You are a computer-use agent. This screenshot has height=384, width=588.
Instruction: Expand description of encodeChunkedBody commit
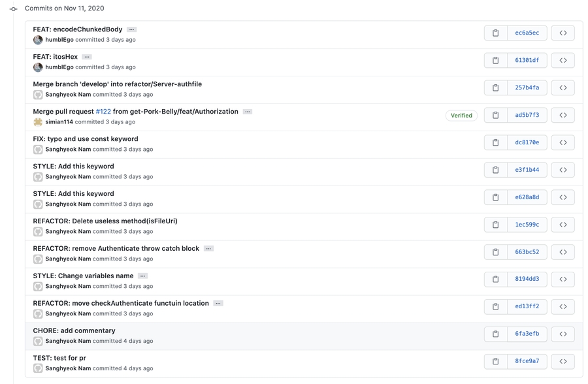tap(131, 29)
